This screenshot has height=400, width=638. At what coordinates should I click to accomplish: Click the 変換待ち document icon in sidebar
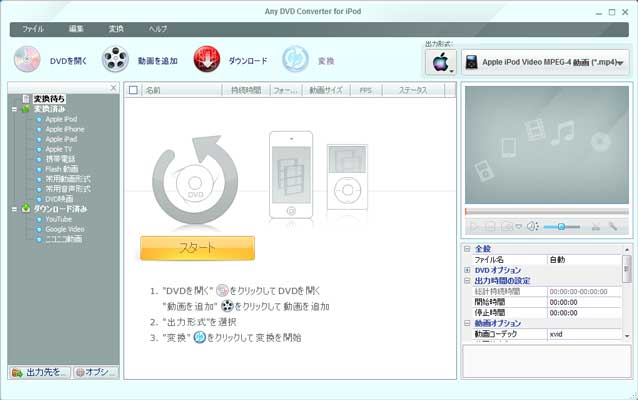point(26,99)
